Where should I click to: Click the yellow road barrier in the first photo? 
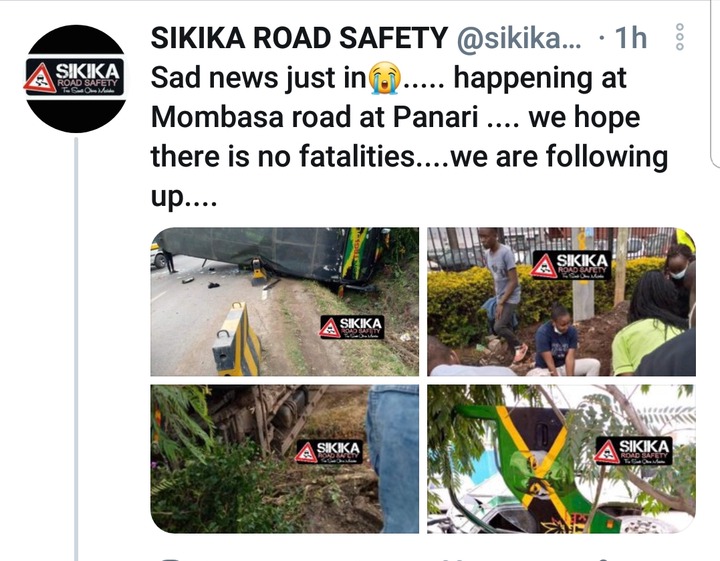tap(237, 340)
